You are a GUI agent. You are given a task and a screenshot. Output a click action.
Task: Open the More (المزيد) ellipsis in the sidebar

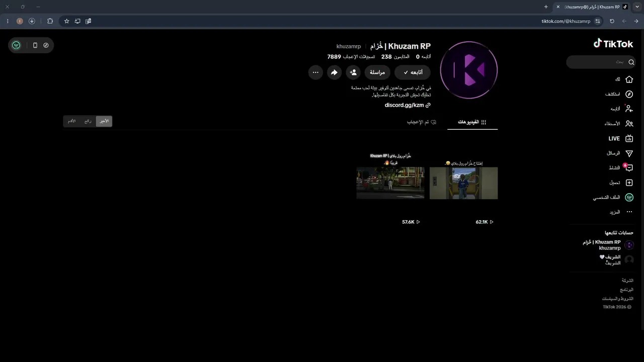[x=629, y=212]
